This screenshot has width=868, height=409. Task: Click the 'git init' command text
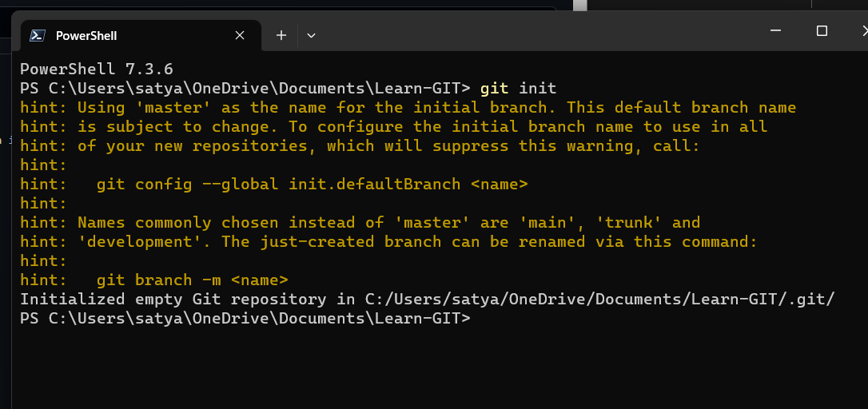[518, 89]
